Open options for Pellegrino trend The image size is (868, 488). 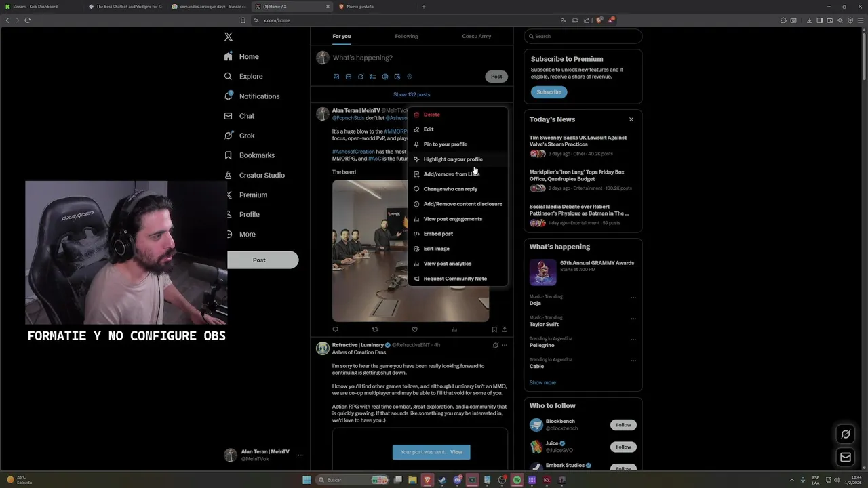point(633,340)
